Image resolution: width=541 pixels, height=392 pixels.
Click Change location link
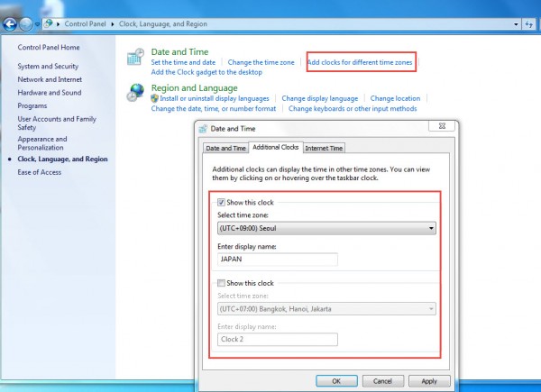click(x=395, y=98)
